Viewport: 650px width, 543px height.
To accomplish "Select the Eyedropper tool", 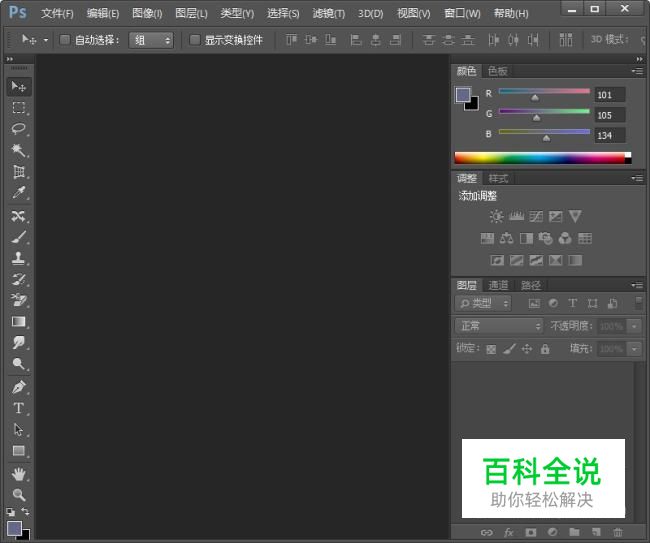I will 18,193.
